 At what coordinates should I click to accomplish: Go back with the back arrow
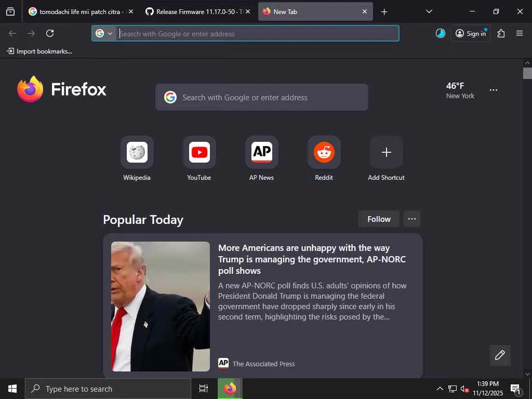12,33
